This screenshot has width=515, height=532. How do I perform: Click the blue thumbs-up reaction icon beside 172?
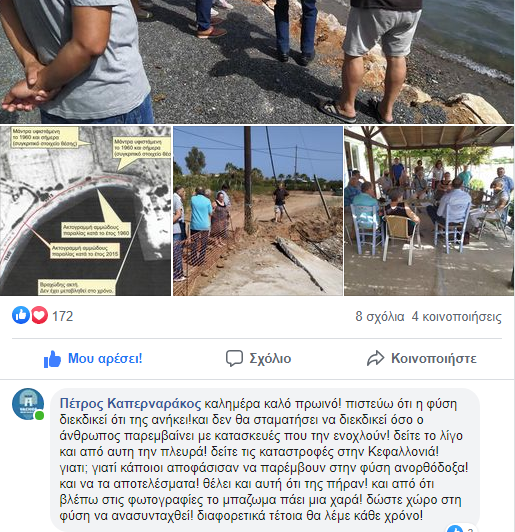pyautogui.click(x=21, y=315)
